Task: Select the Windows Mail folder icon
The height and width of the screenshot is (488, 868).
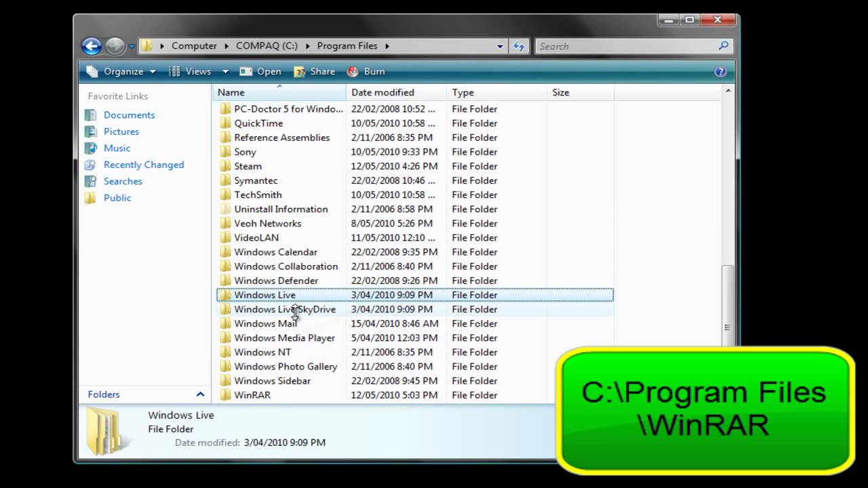Action: tap(225, 323)
